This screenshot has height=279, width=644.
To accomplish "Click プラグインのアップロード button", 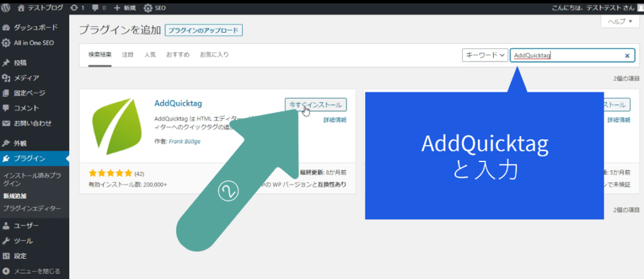I will pyautogui.click(x=204, y=30).
